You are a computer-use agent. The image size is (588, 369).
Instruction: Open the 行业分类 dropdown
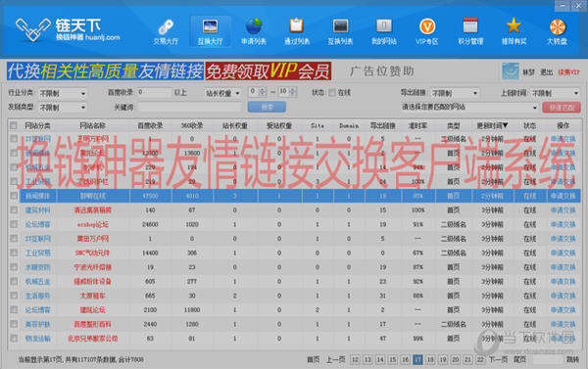pos(63,93)
